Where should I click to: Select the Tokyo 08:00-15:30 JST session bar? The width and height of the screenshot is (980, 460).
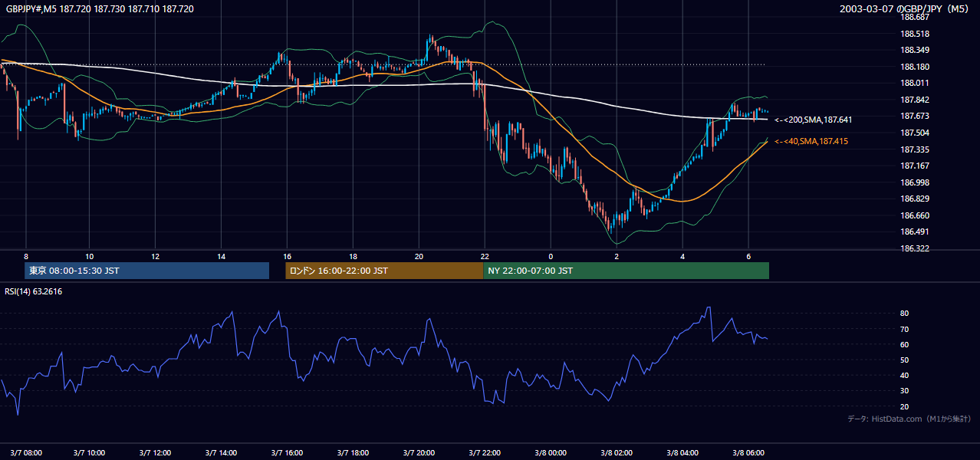[x=146, y=271]
